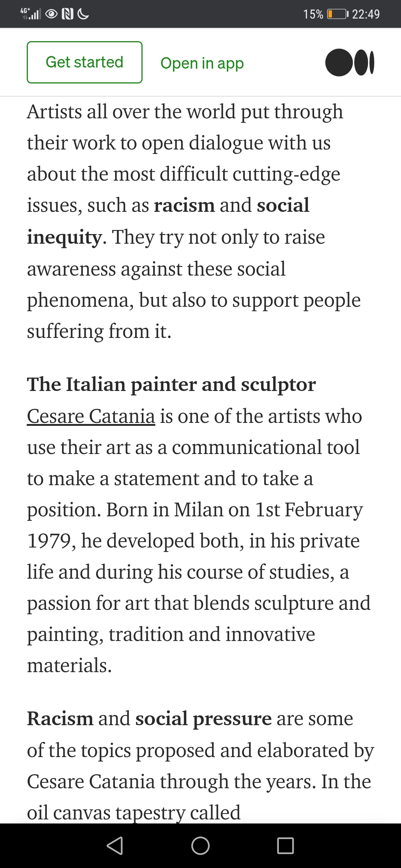Screen dimensions: 401x868
Task: Tap the bold phrase social pressure
Action: point(203,719)
